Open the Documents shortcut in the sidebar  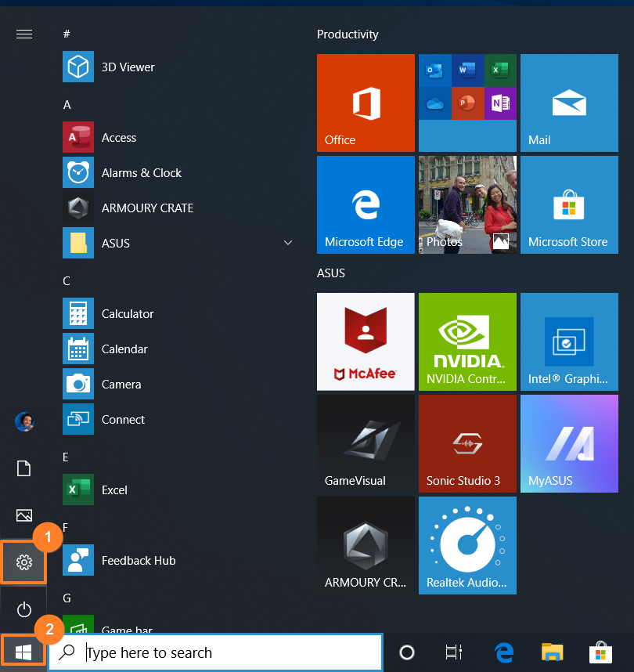24,468
